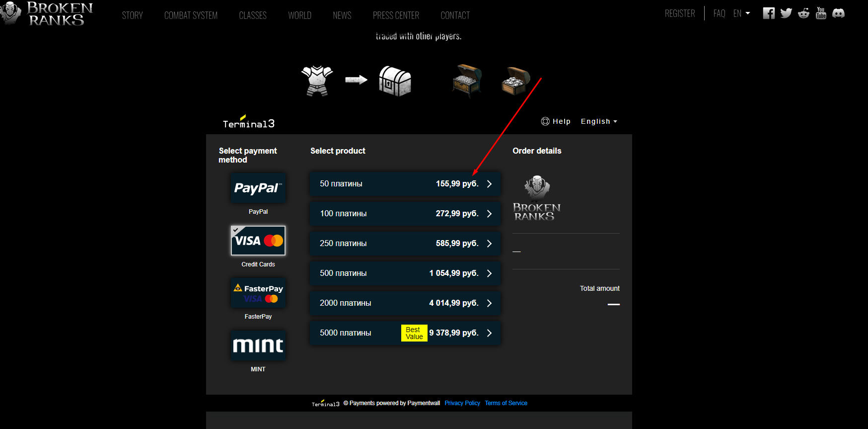
Task: Choose the 250 платины product
Action: pyautogui.click(x=405, y=244)
